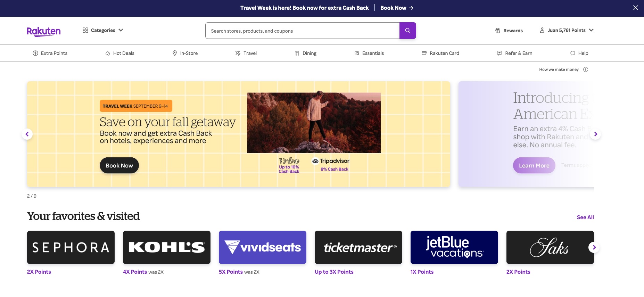Open the Refer & Earn menu item
The width and height of the screenshot is (644, 297).
click(x=514, y=53)
